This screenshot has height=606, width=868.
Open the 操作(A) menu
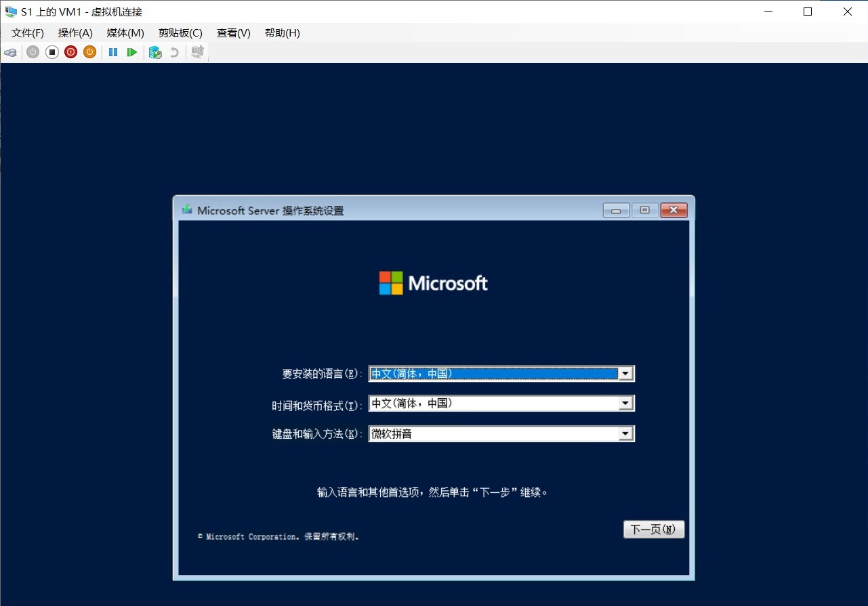75,33
